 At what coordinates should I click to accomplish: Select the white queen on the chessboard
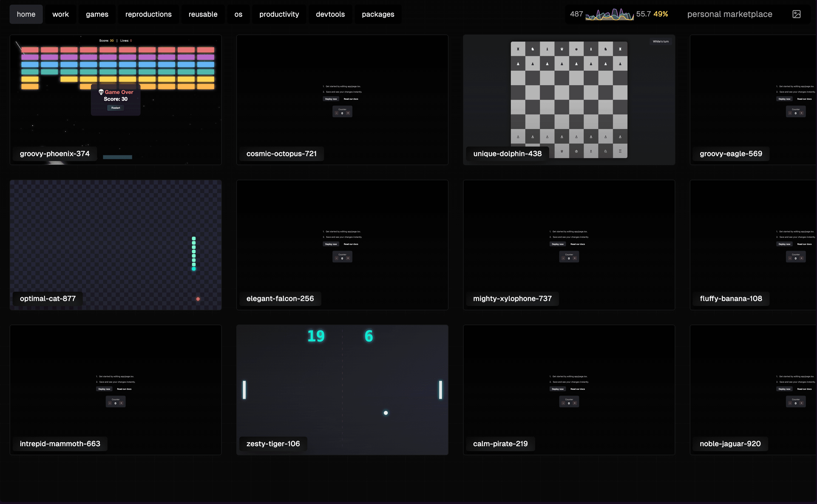click(x=562, y=151)
